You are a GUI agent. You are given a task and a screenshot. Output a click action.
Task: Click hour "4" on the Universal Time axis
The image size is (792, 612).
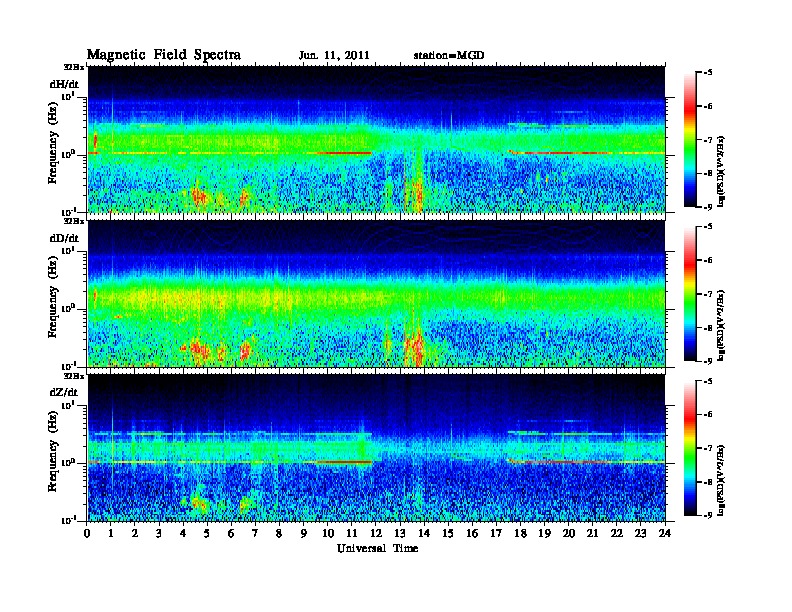point(183,534)
